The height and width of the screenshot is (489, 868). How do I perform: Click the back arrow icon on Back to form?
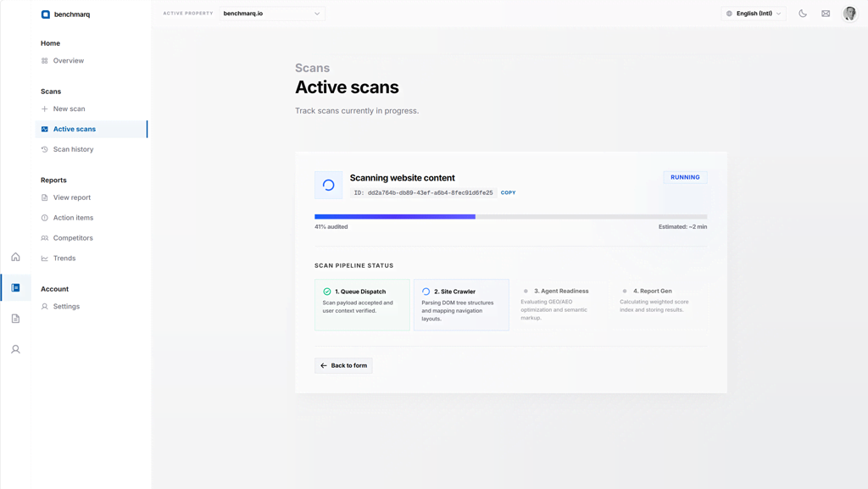[323, 365]
